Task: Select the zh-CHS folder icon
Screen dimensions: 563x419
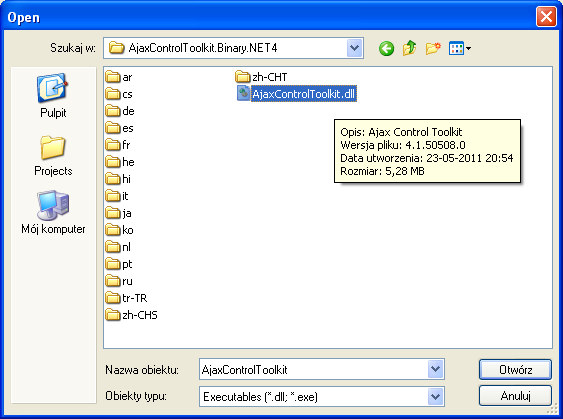Action: (113, 315)
